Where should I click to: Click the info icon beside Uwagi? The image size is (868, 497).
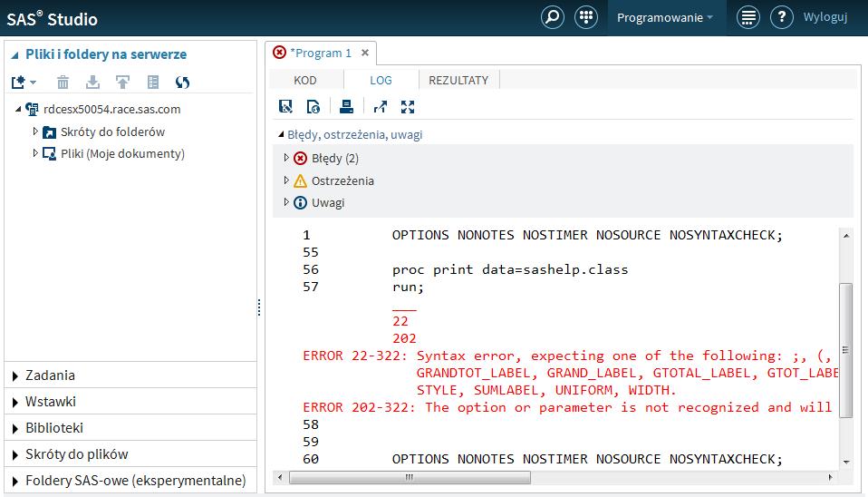tap(300, 203)
